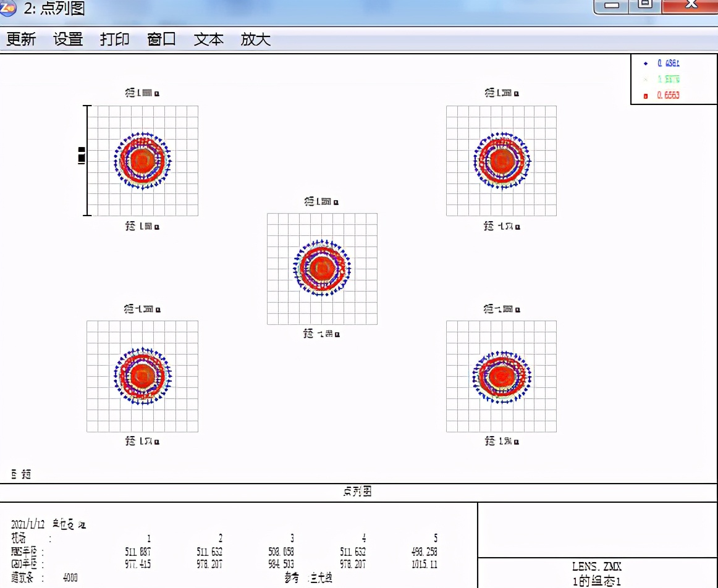Click the top-left field spot diagram

pos(142,161)
